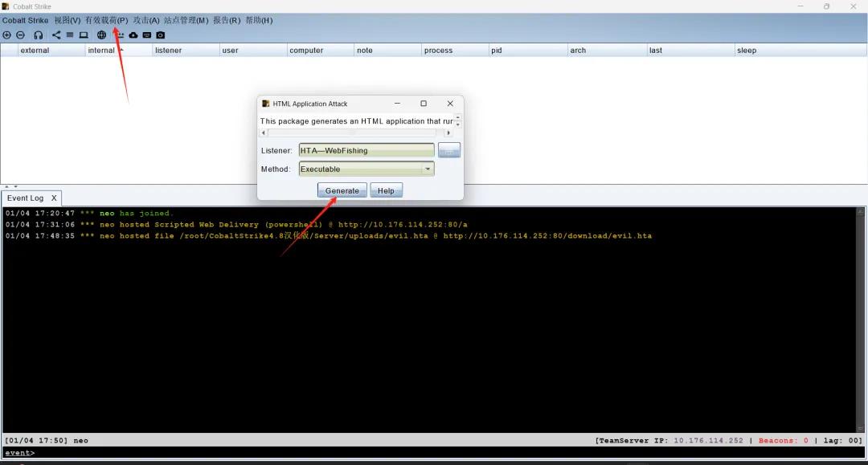Click Help button in the attack dialog

tap(386, 190)
